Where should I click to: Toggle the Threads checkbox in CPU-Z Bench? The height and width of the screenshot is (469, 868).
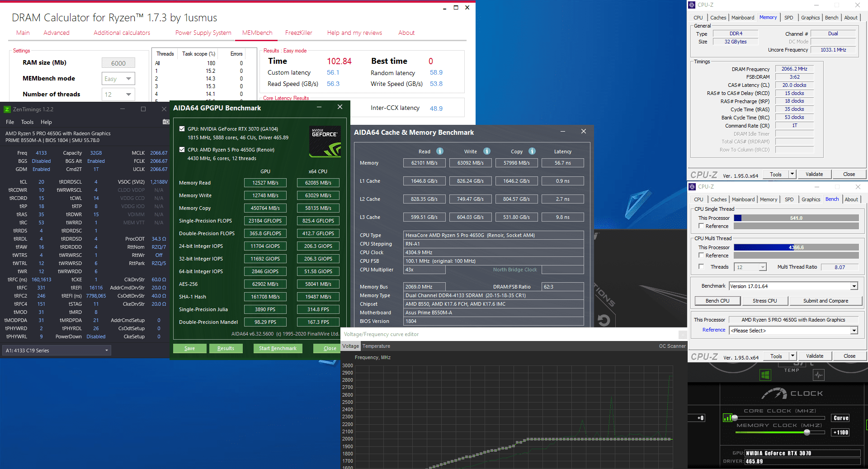[x=701, y=267]
